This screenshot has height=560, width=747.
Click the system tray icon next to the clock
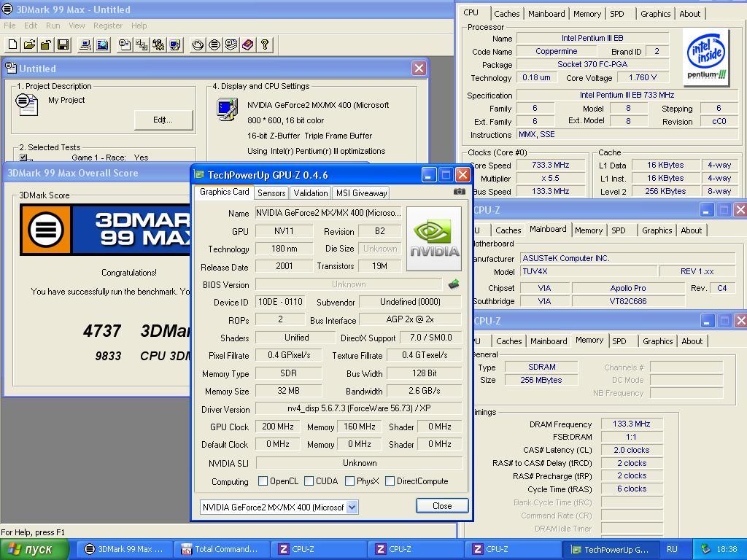tap(705, 549)
